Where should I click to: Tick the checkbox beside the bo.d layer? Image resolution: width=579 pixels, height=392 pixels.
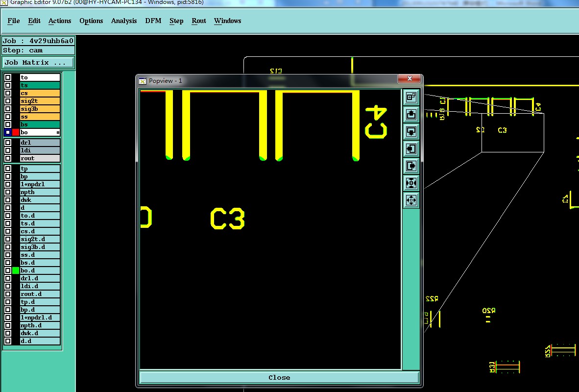coord(8,270)
